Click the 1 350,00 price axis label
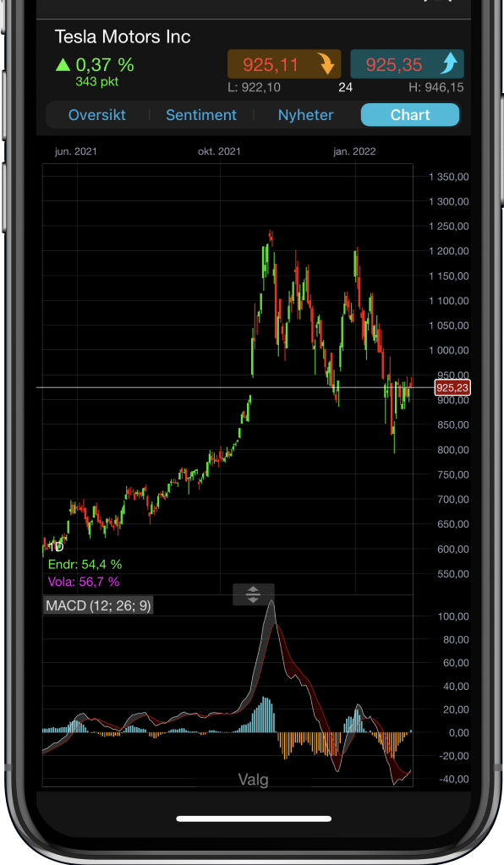This screenshot has width=504, height=865. (449, 177)
